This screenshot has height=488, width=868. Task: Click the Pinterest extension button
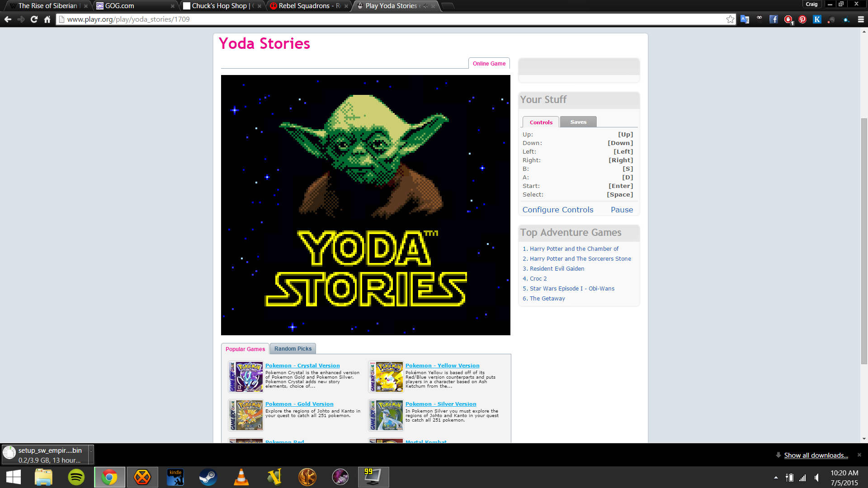pyautogui.click(x=802, y=19)
